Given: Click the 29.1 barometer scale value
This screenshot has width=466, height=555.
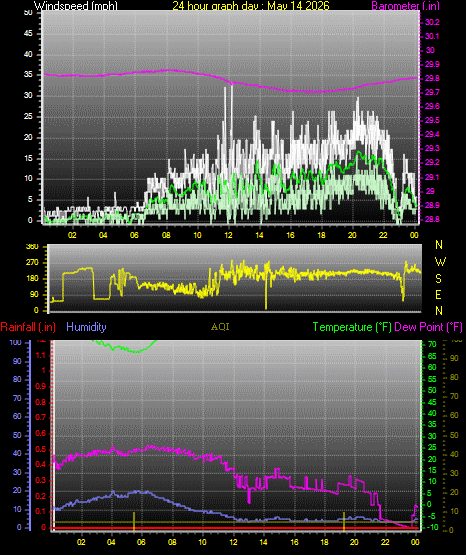Looking at the screenshot, I should pyautogui.click(x=432, y=177).
